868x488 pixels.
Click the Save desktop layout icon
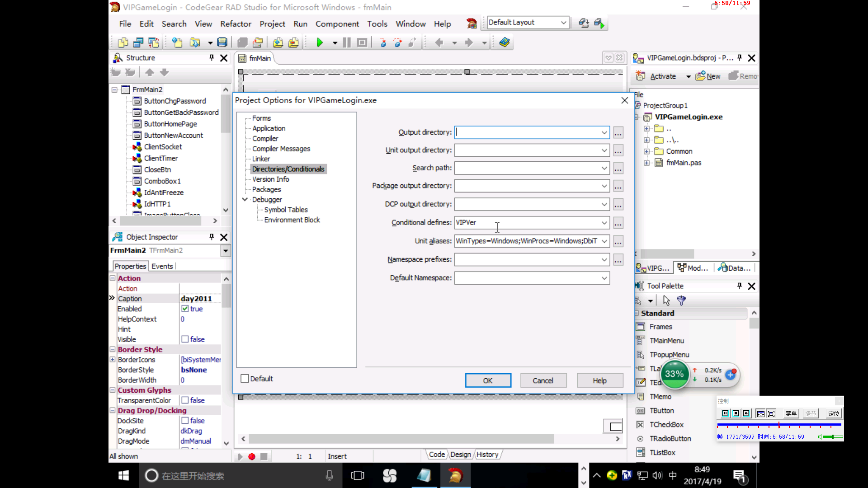(x=584, y=23)
